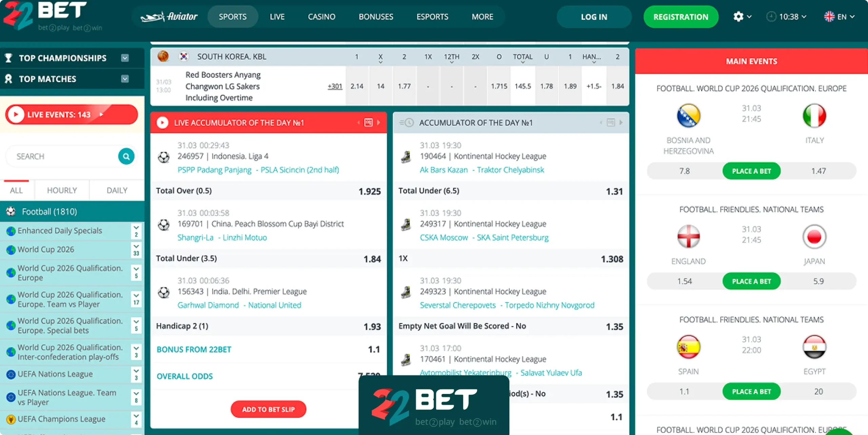Open the Aviator game link

coord(169,17)
